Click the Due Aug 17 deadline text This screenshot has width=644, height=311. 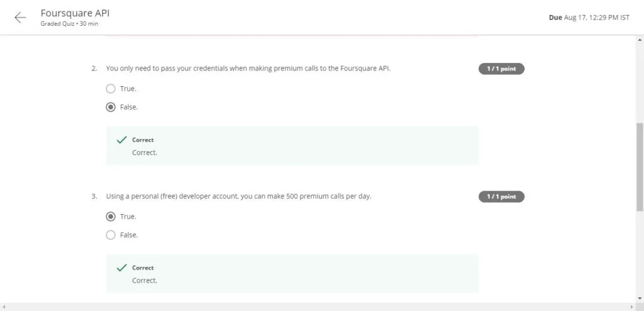point(589,18)
